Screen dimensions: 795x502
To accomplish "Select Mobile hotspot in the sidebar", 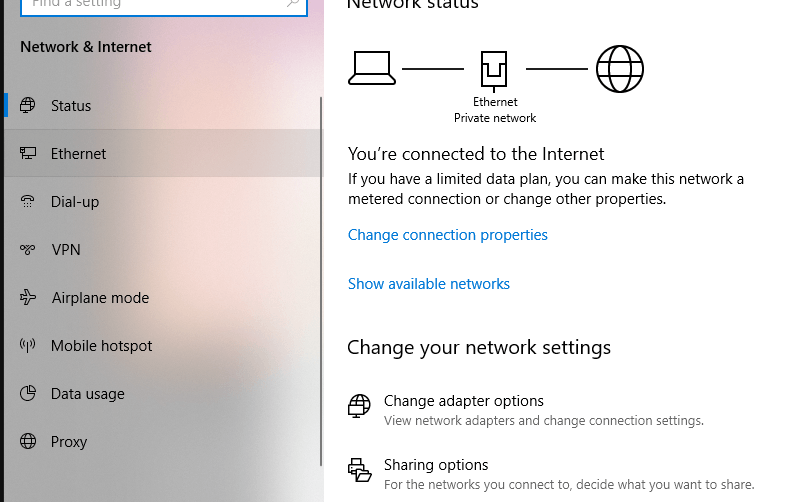I will point(163,345).
